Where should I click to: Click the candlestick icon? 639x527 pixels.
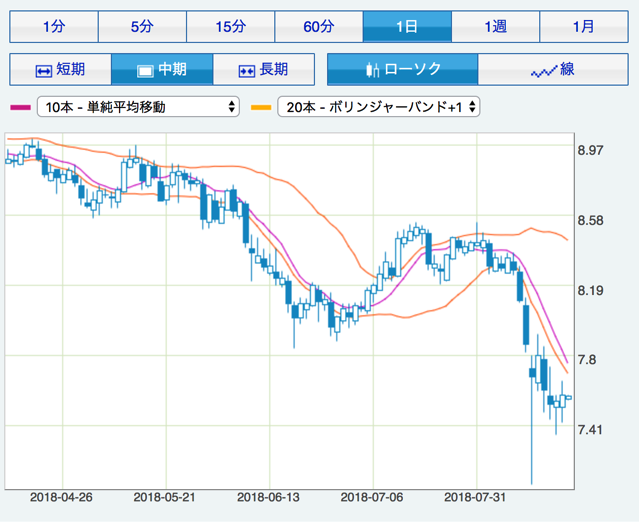(372, 70)
